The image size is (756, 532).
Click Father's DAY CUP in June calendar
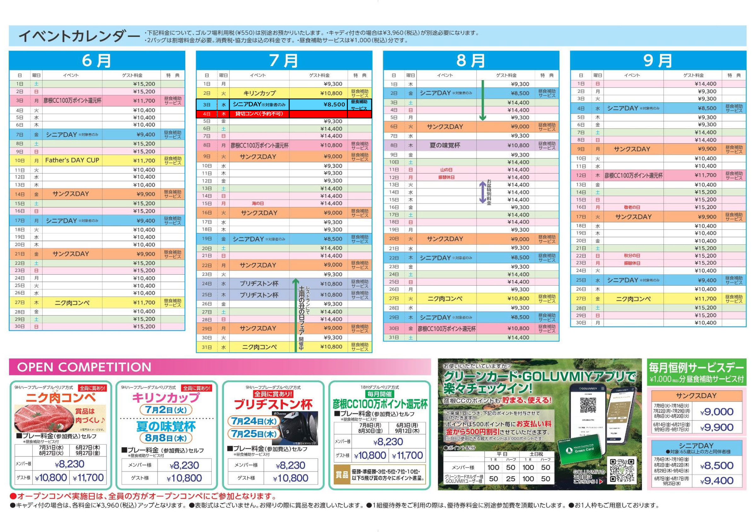click(72, 160)
